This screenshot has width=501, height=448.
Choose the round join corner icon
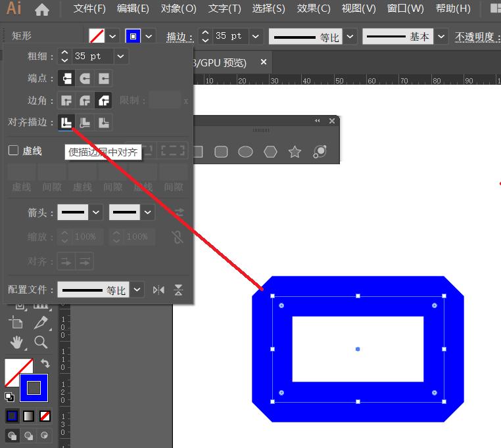click(85, 101)
